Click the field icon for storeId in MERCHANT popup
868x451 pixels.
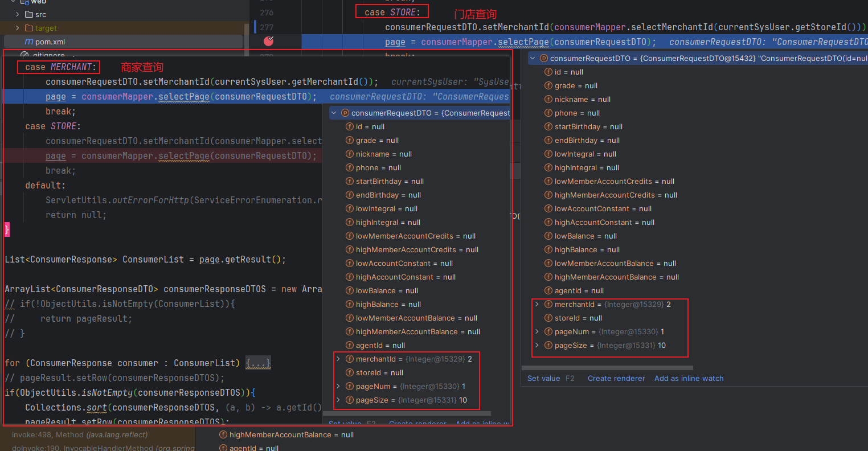click(350, 372)
